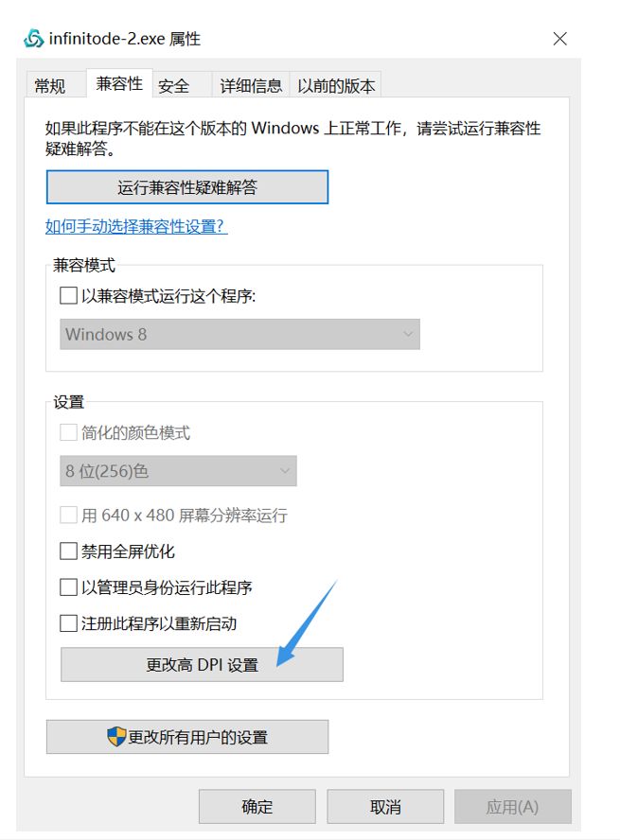Go to the 以前的版本 tab
The height and width of the screenshot is (840, 620).
click(336, 86)
